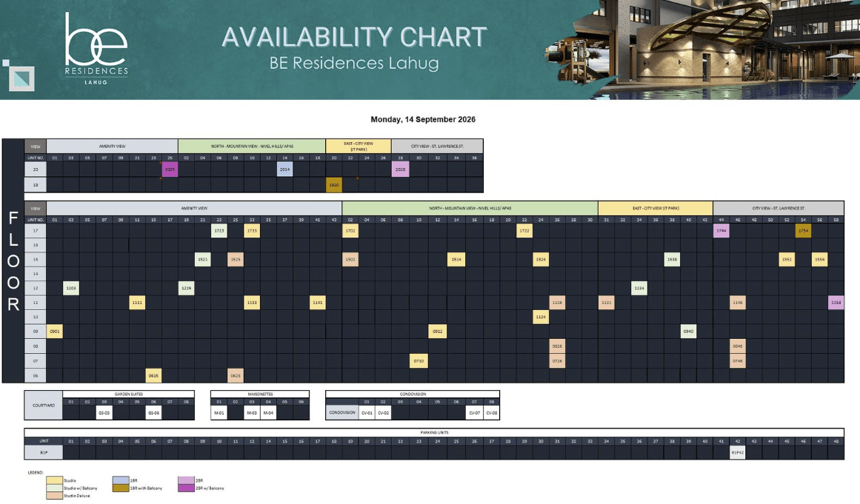Select maisonette M-03
Viewport: 860px width, 504px height.
click(x=252, y=412)
